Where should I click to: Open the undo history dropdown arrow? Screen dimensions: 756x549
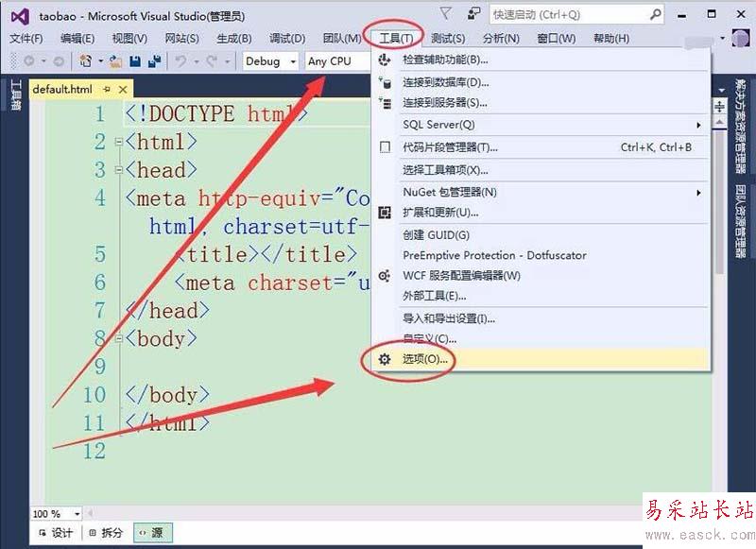(197, 61)
